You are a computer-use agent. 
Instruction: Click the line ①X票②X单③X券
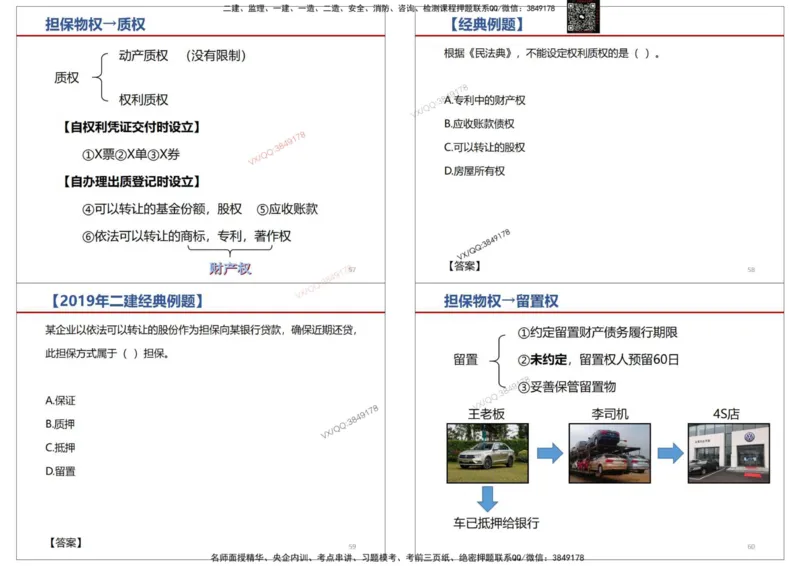pyautogui.click(x=131, y=154)
